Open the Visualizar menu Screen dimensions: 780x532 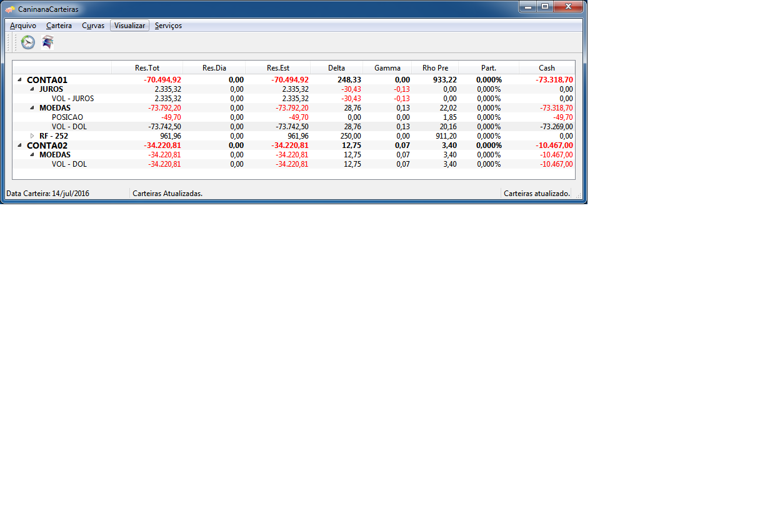129,26
